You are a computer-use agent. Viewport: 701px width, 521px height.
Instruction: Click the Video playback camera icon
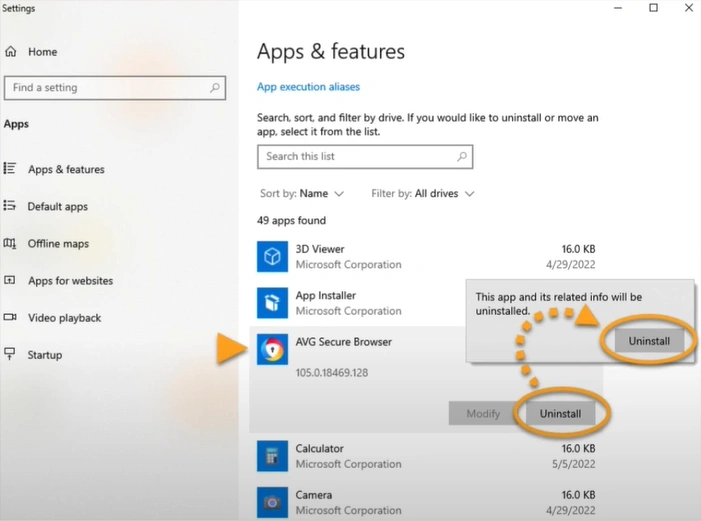(9, 318)
